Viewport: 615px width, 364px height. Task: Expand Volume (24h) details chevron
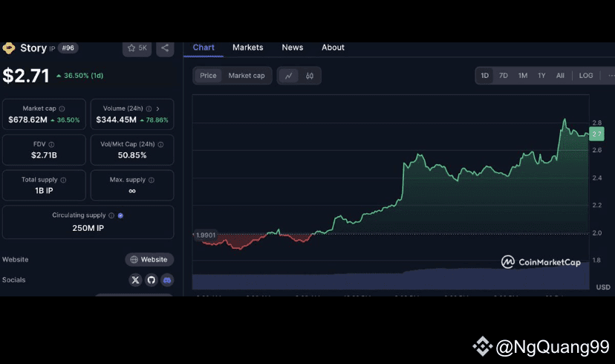click(x=157, y=108)
